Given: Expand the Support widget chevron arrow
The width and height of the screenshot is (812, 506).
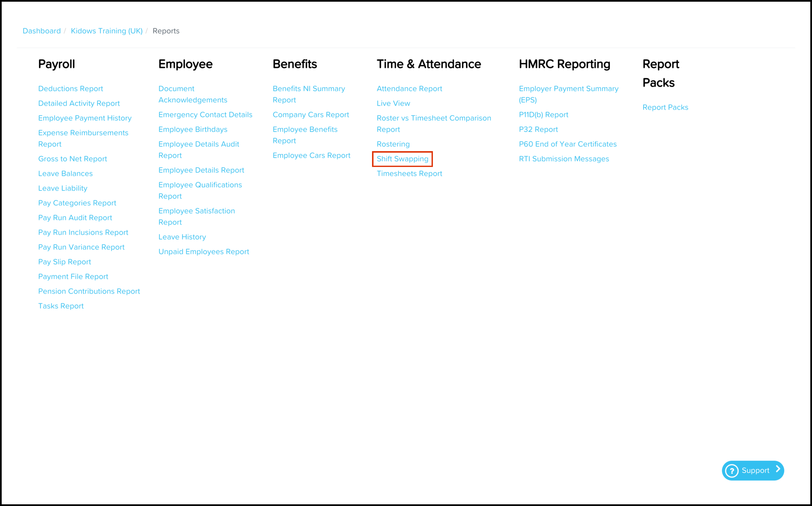Looking at the screenshot, I should tap(778, 469).
